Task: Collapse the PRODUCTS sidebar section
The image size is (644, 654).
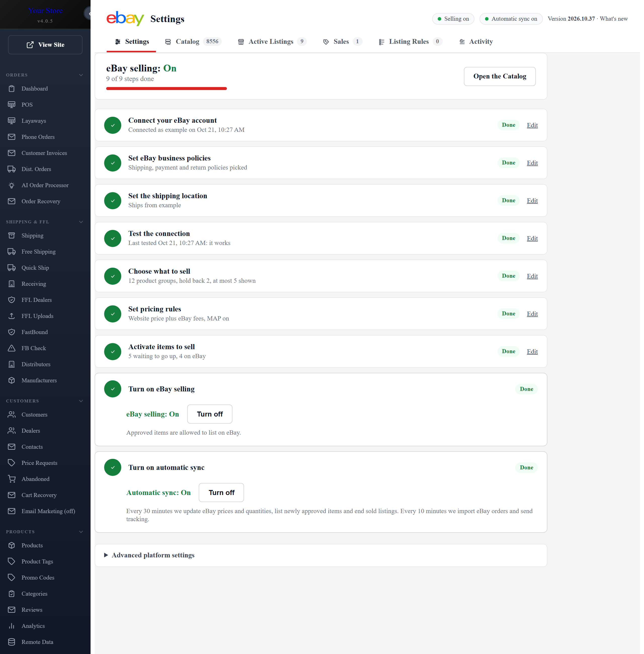Action: pyautogui.click(x=81, y=532)
